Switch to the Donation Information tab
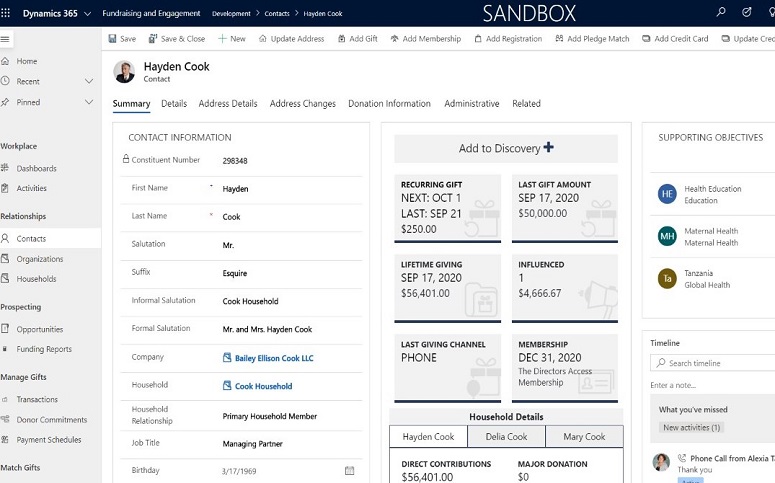The image size is (775, 483). 389,104
